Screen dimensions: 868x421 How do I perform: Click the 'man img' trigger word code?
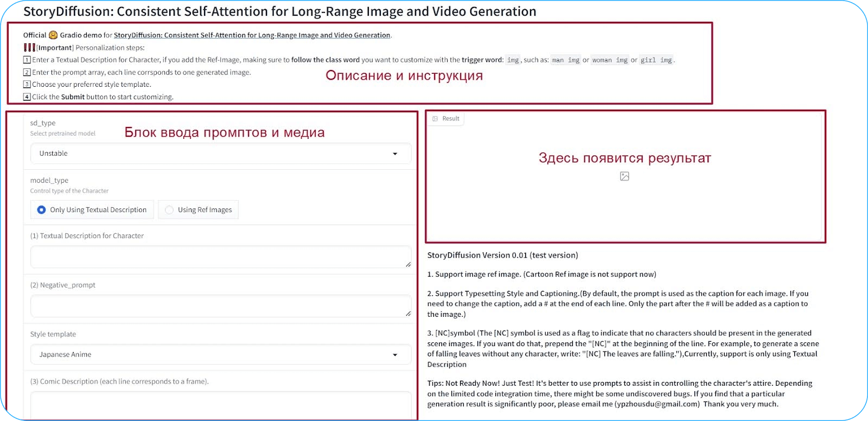[565, 60]
